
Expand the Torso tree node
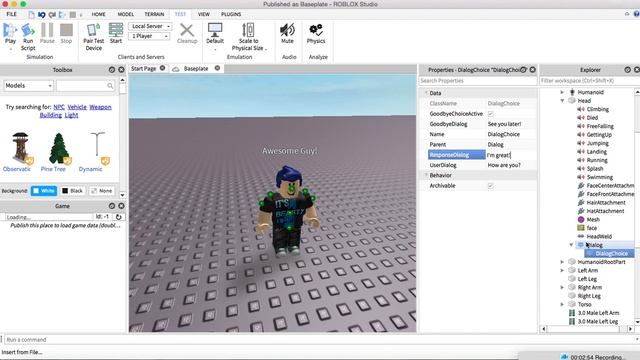coord(562,304)
